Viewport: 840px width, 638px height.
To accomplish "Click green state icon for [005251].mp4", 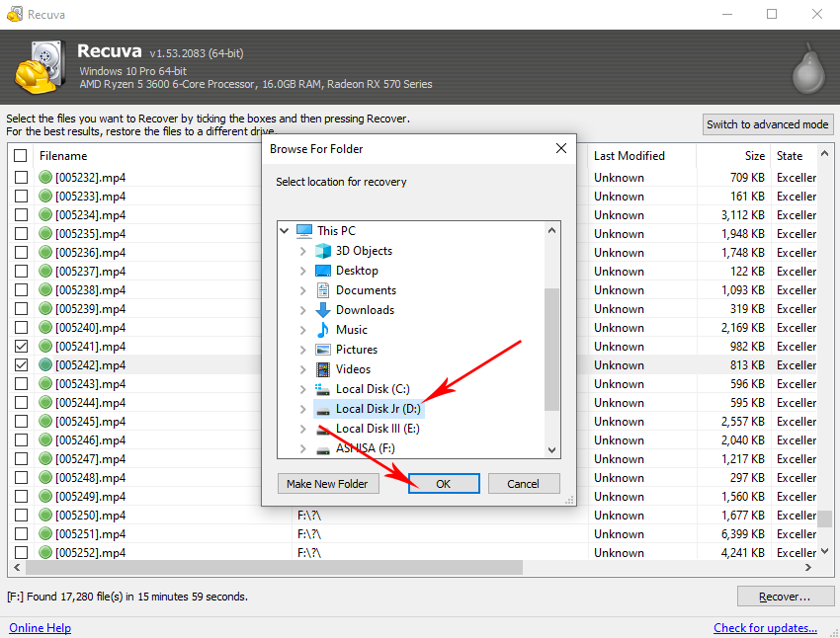I will point(45,533).
